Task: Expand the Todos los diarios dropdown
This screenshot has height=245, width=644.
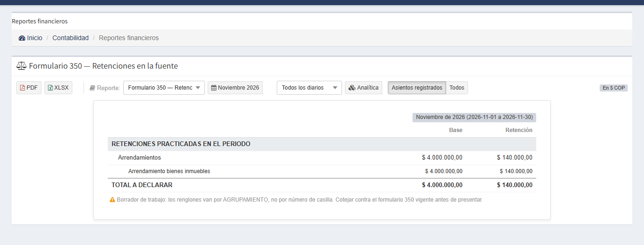Action: click(x=309, y=88)
